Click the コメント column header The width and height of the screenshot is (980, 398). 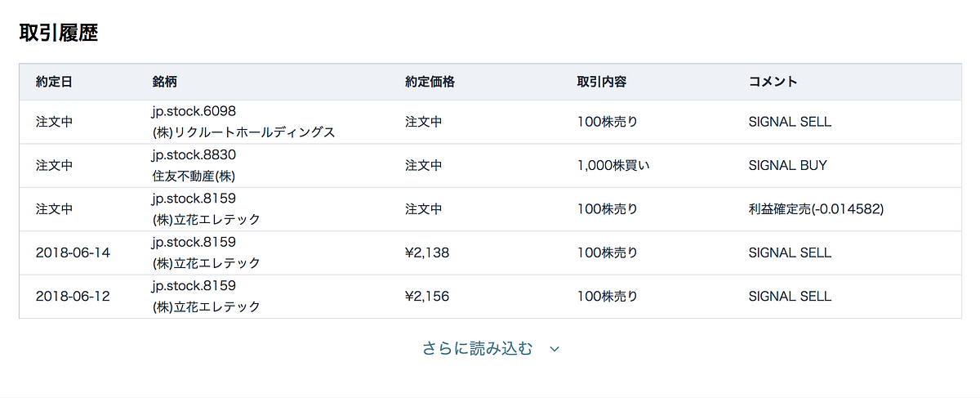(x=773, y=82)
